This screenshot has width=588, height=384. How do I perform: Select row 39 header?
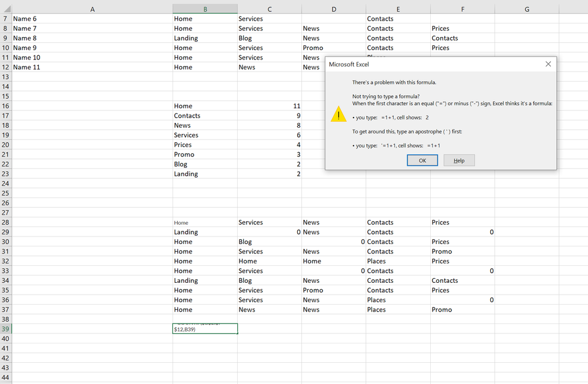click(x=6, y=329)
